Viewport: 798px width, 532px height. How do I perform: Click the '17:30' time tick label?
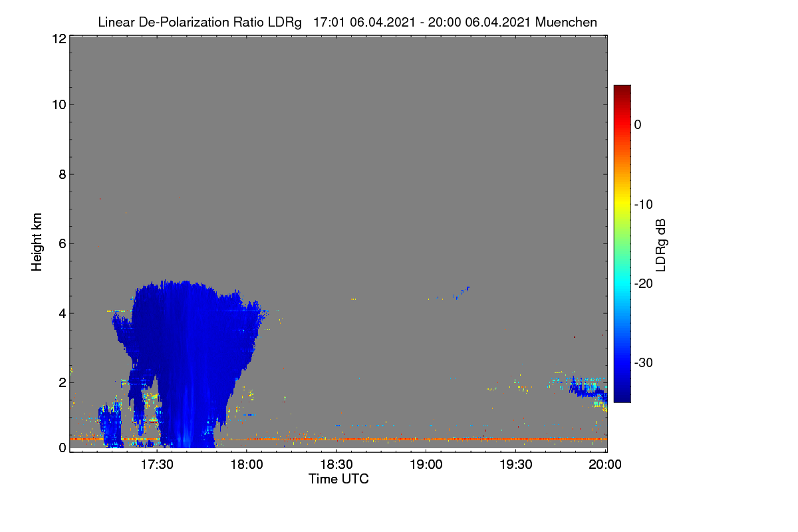pyautogui.click(x=157, y=465)
